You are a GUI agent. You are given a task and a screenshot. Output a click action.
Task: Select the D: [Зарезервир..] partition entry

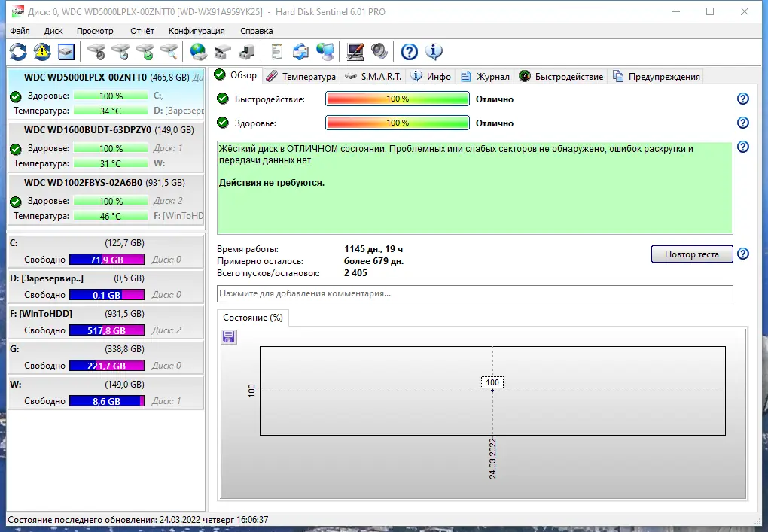(106, 287)
